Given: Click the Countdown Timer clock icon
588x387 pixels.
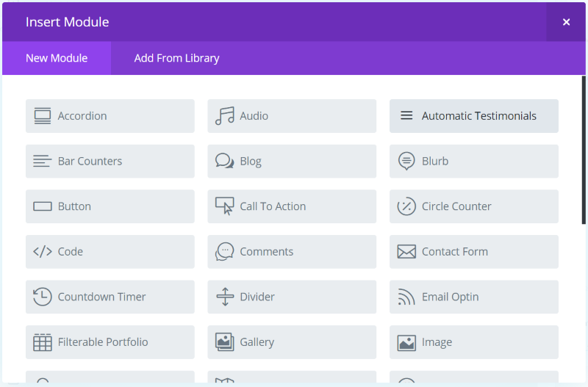Looking at the screenshot, I should point(43,297).
